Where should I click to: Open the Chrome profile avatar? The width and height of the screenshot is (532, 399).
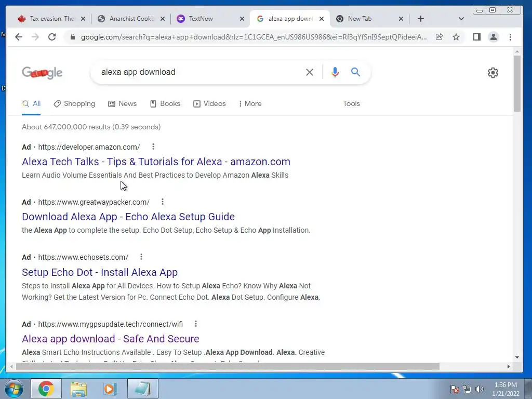pos(494,37)
